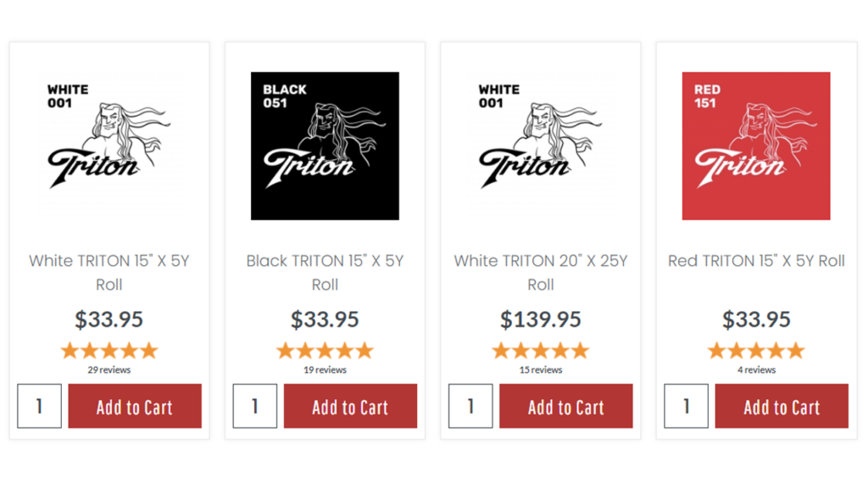868x488 pixels.
Task: Open the Red 151 Triton product image
Action: click(x=756, y=146)
